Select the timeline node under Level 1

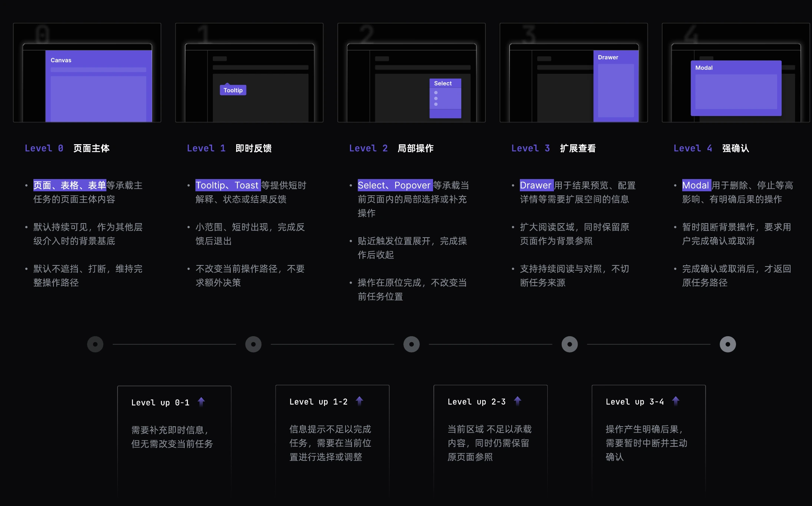[x=253, y=344]
